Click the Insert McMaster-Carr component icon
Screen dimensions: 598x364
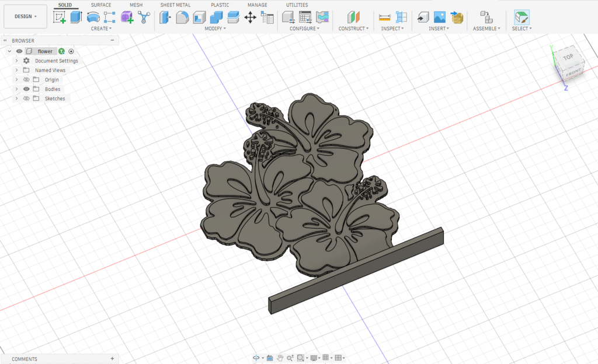click(x=457, y=17)
